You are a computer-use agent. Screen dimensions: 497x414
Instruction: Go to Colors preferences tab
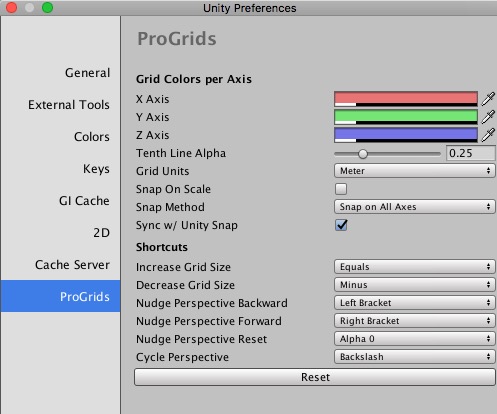[x=60, y=137]
